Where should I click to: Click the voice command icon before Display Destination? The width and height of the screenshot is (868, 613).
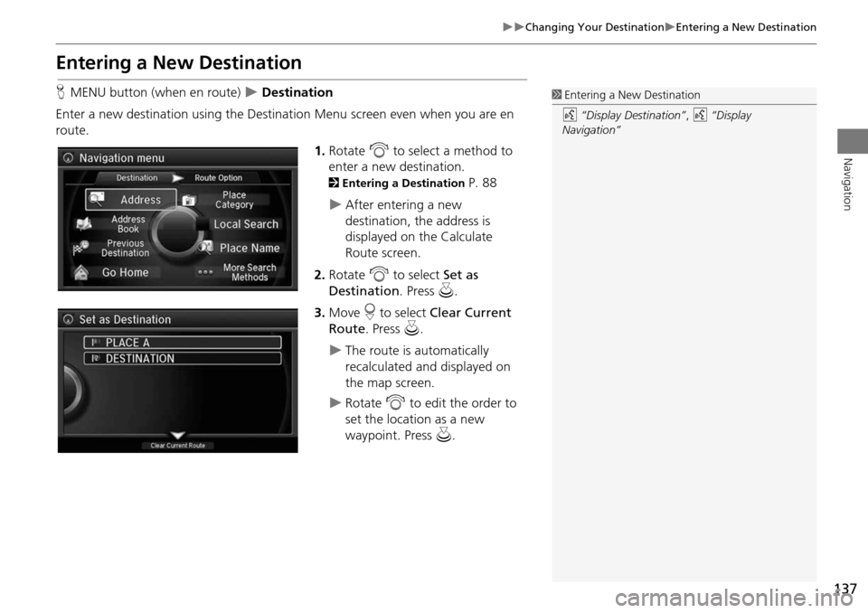570,115
